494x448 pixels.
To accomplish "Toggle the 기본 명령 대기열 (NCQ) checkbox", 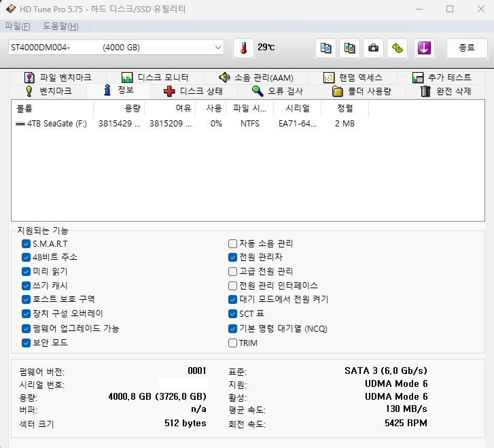I will tap(232, 329).
